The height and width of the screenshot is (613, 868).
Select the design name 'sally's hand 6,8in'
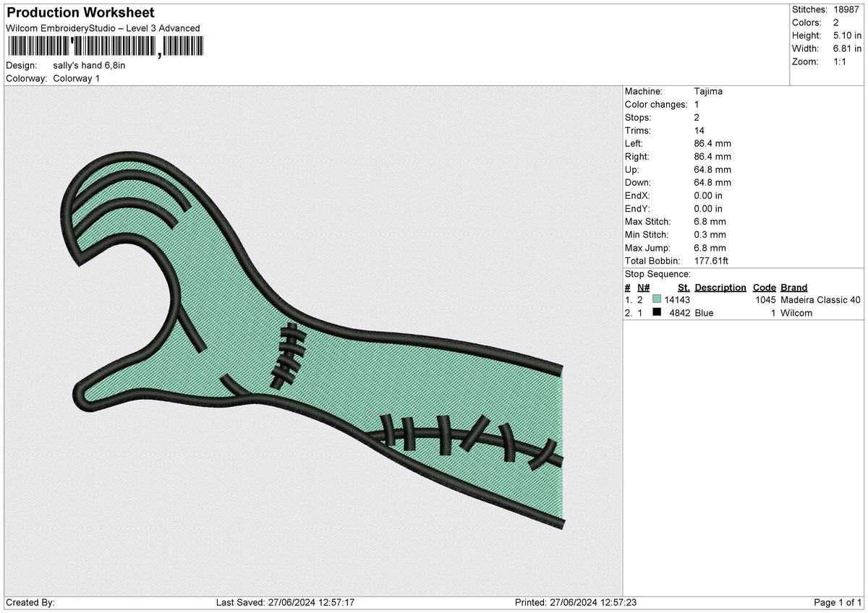click(90, 65)
